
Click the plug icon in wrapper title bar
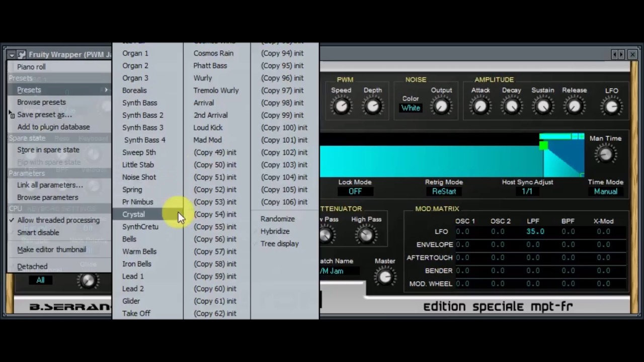(21, 54)
